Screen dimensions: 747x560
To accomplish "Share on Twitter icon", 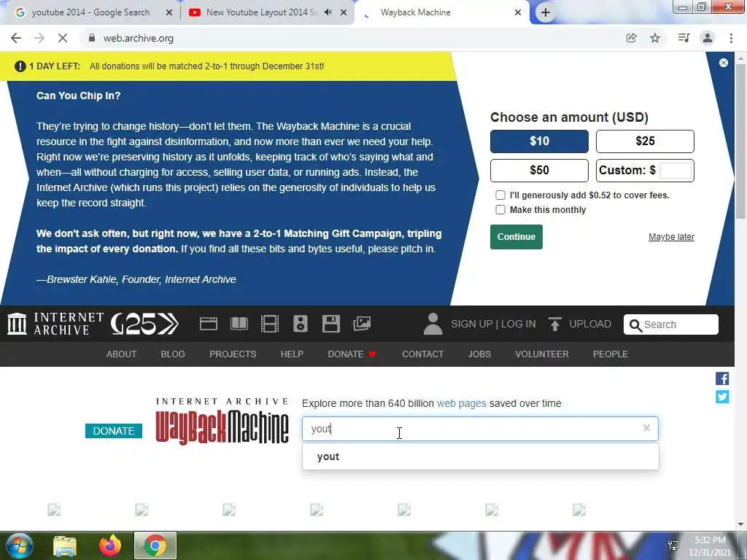I will (x=722, y=397).
